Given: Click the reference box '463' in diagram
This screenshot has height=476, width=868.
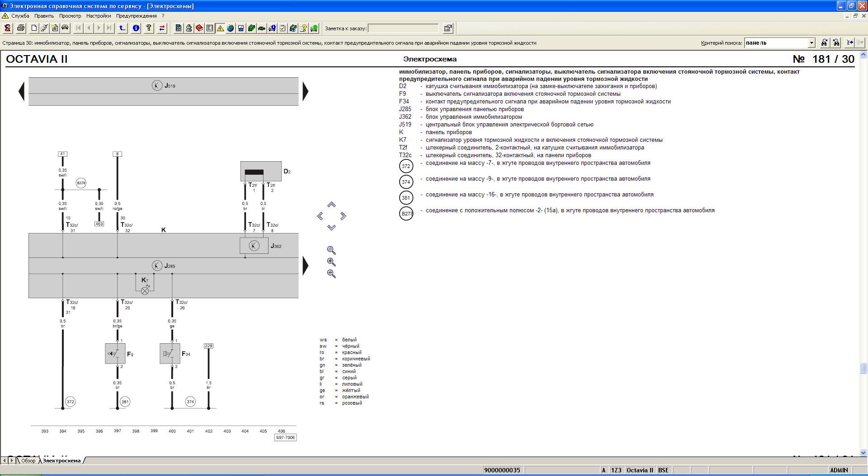Looking at the screenshot, I should coord(99,224).
